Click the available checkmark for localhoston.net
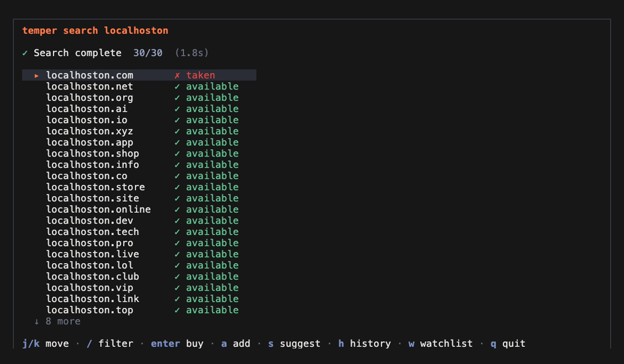624x364 pixels. 177,86
